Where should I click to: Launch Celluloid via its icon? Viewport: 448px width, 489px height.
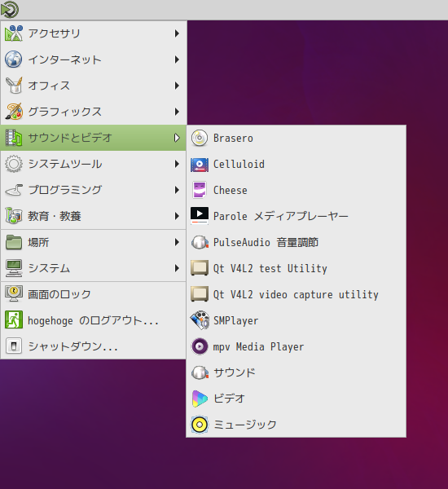coord(200,165)
